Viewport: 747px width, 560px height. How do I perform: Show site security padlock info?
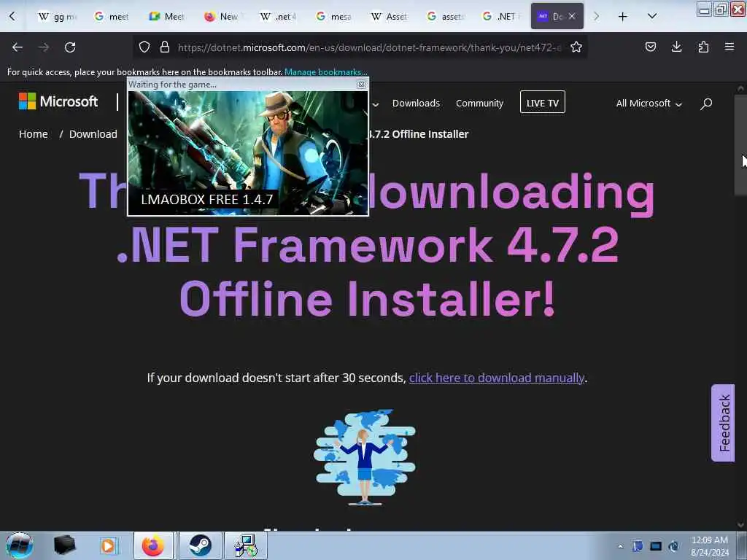point(165,47)
